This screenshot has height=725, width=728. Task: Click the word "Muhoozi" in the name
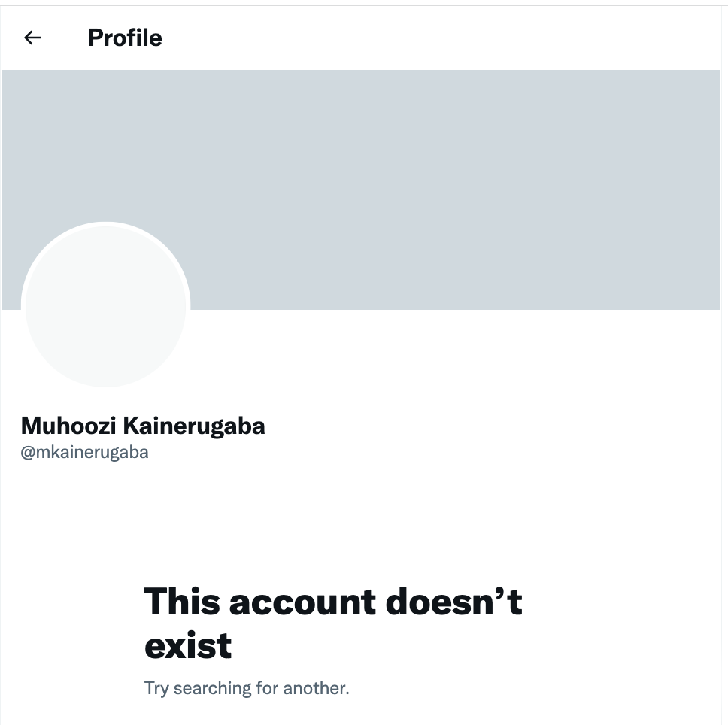(68, 426)
